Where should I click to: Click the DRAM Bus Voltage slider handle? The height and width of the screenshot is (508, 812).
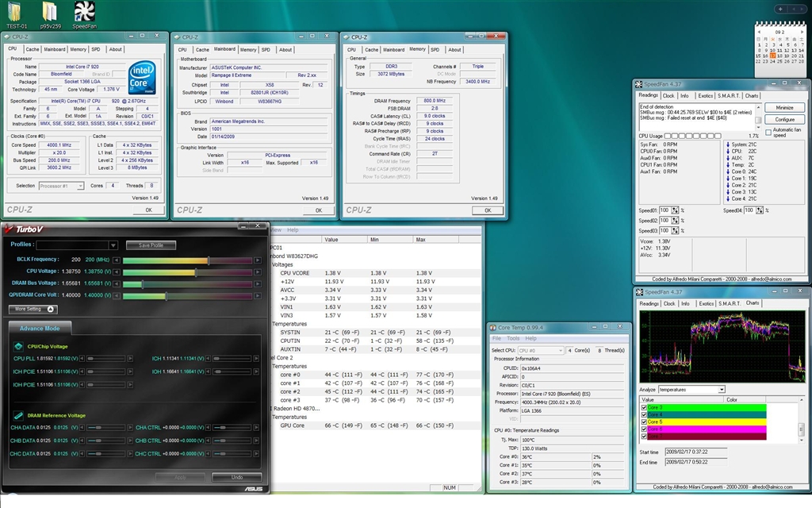tap(142, 283)
